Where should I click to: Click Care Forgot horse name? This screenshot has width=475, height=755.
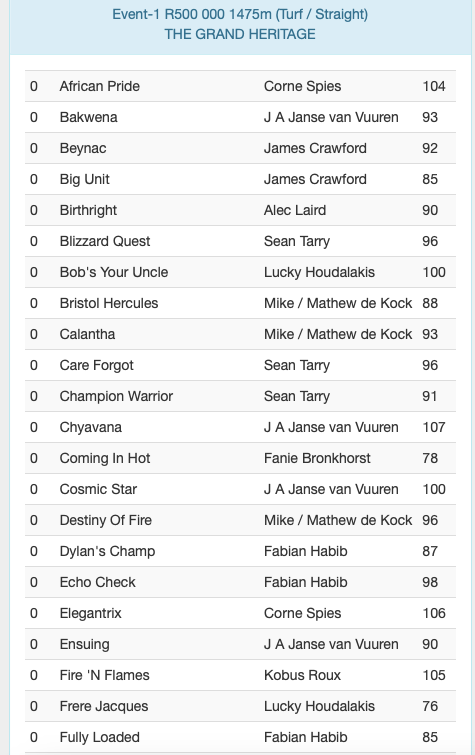point(96,365)
